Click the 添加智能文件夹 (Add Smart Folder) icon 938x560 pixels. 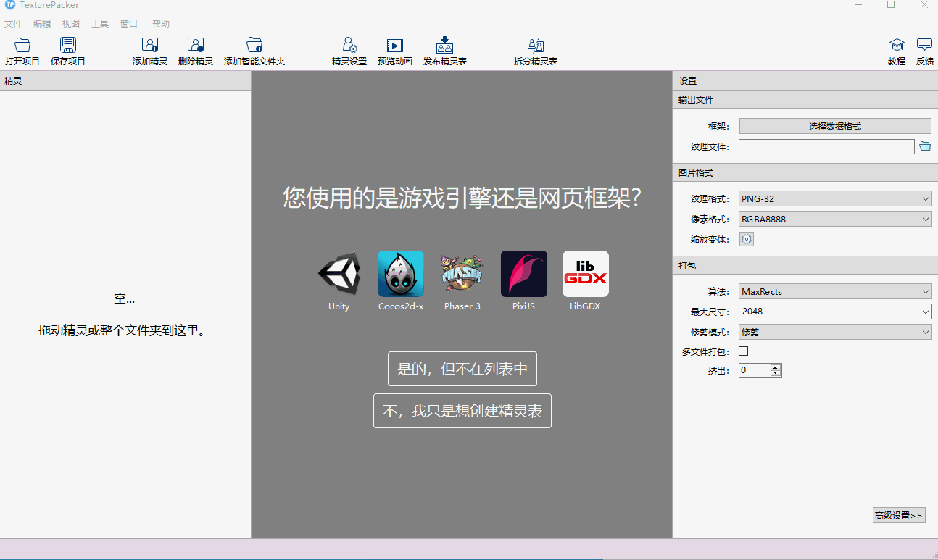click(254, 45)
